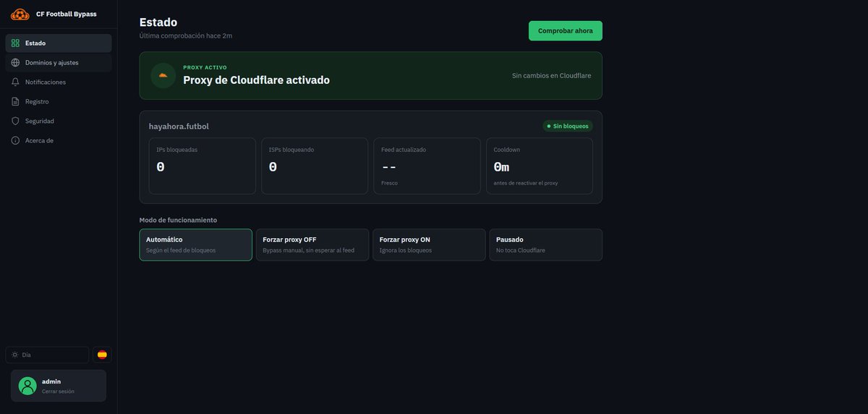Viewport: 868px width, 414px height.
Task: Select Forzar proxy OFF mode
Action: [x=312, y=245]
